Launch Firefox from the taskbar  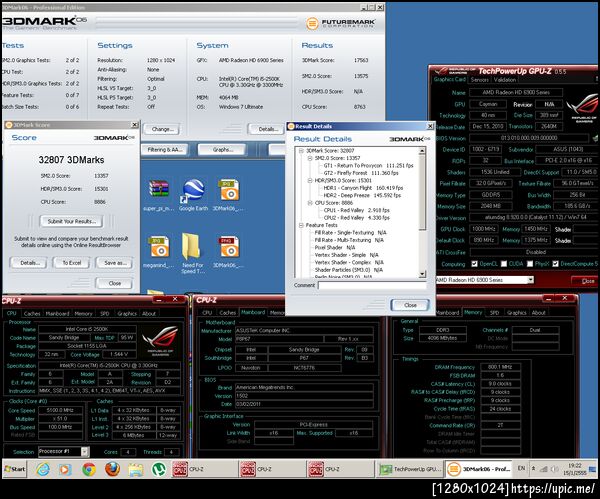tap(112, 469)
